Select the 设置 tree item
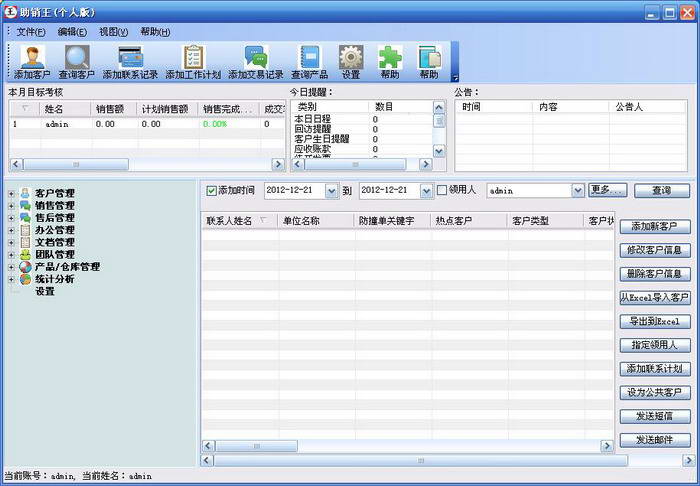 [45, 291]
